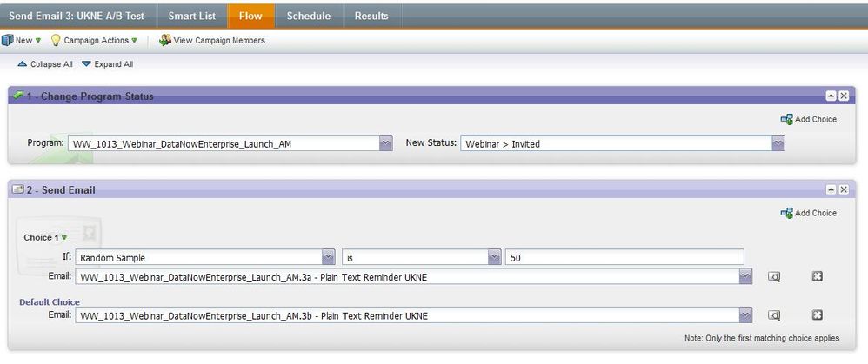This screenshot has width=868, height=364.
Task: Open the New menu icon
Action: pyautogui.click(x=8, y=40)
